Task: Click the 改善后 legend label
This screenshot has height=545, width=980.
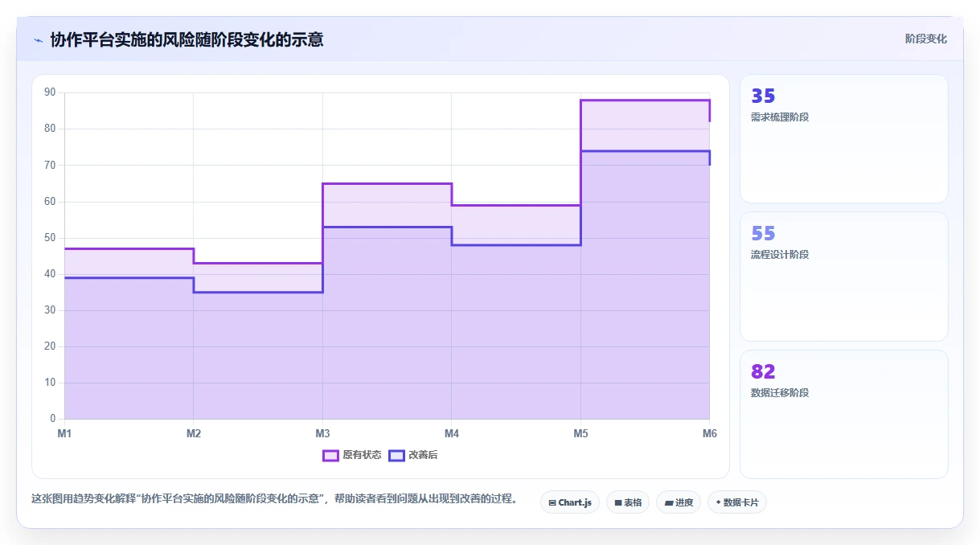Action: pos(423,455)
